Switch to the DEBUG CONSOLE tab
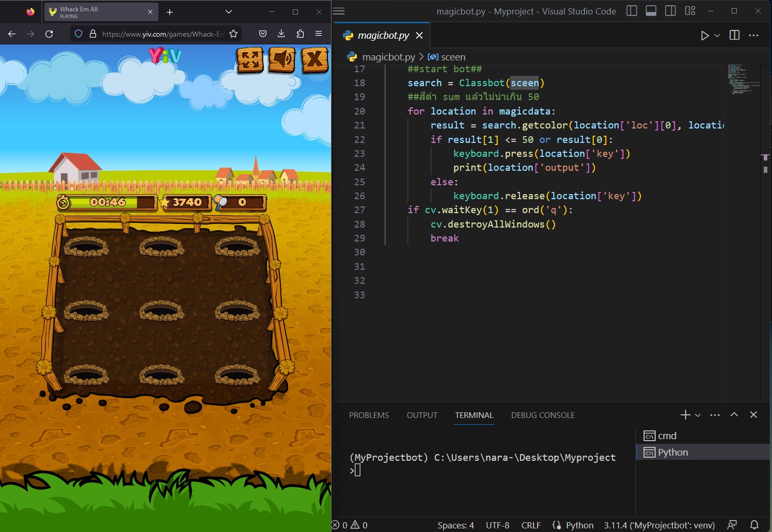Viewport: 772px width, 532px height. tap(543, 415)
